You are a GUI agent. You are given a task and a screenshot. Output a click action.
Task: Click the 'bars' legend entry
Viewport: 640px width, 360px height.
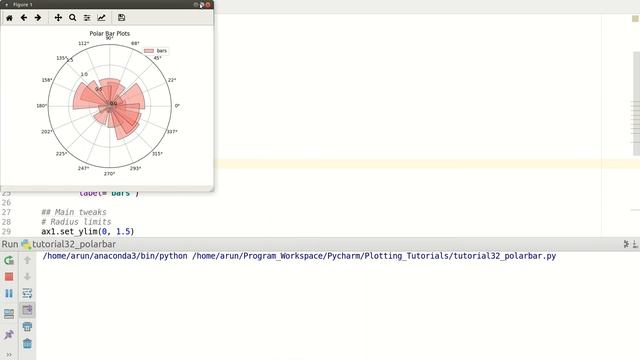pyautogui.click(x=156, y=51)
